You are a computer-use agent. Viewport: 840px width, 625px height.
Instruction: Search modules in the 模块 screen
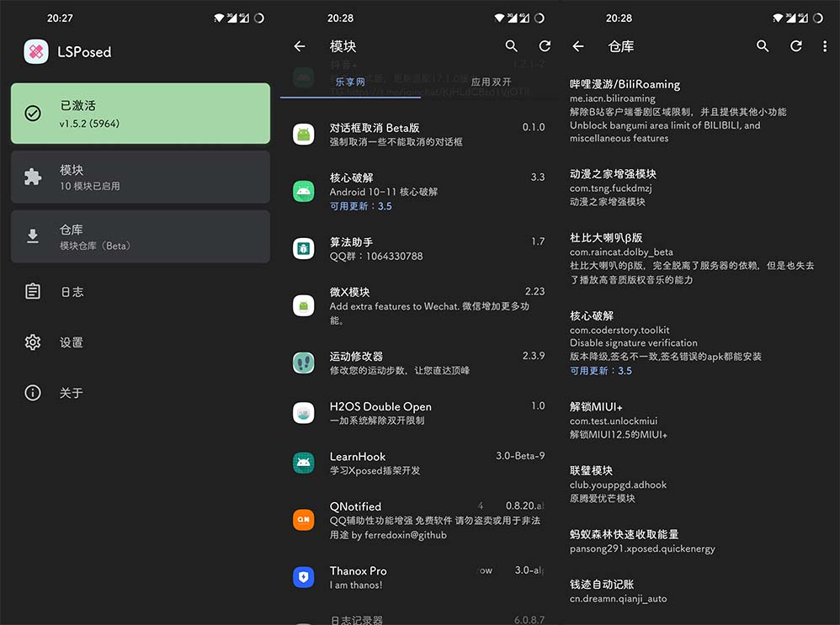[512, 46]
